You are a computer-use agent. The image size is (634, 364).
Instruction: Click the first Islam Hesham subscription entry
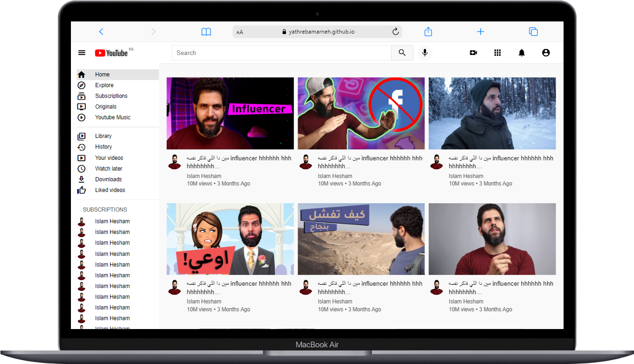[x=112, y=221]
